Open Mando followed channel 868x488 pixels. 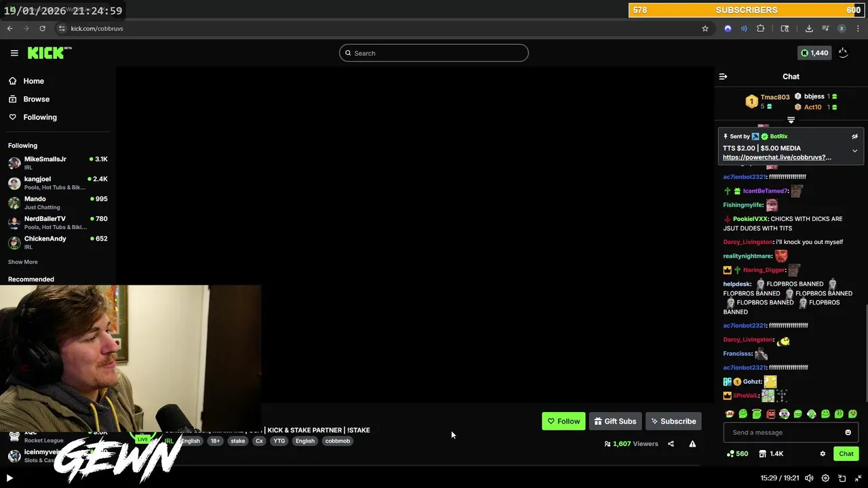click(x=58, y=203)
